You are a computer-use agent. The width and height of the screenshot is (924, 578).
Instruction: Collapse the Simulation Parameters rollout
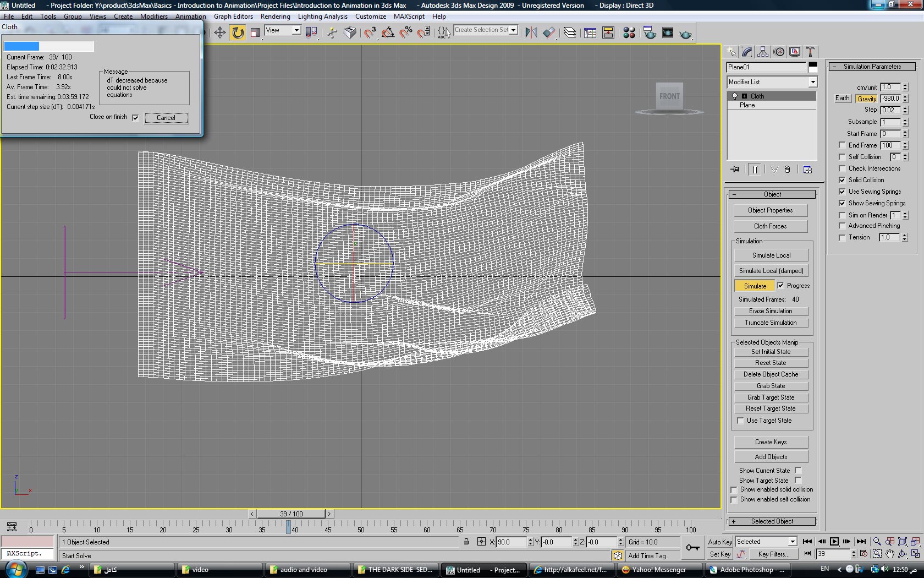tap(872, 67)
